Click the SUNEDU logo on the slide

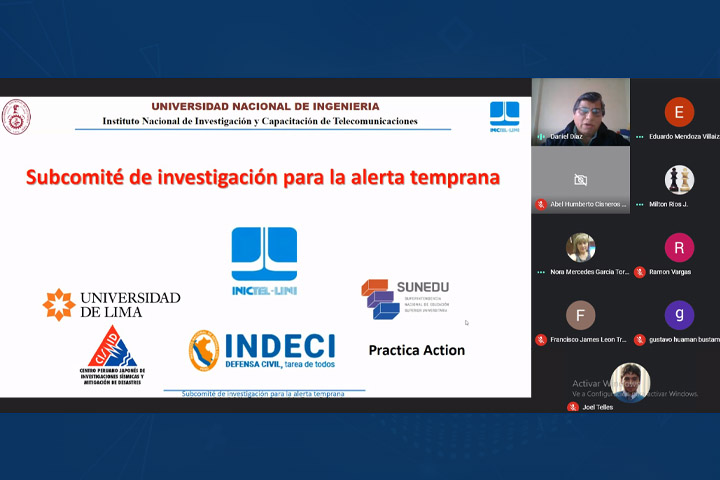(405, 299)
